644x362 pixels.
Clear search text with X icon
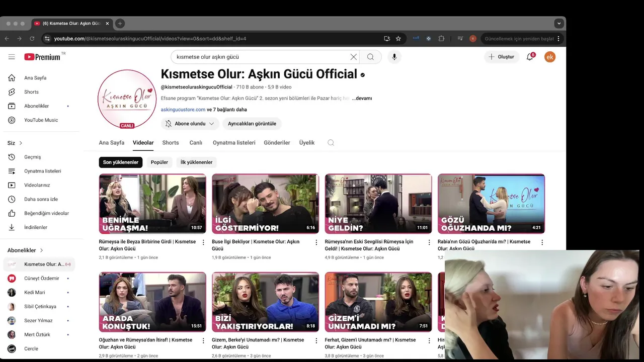coord(354,57)
